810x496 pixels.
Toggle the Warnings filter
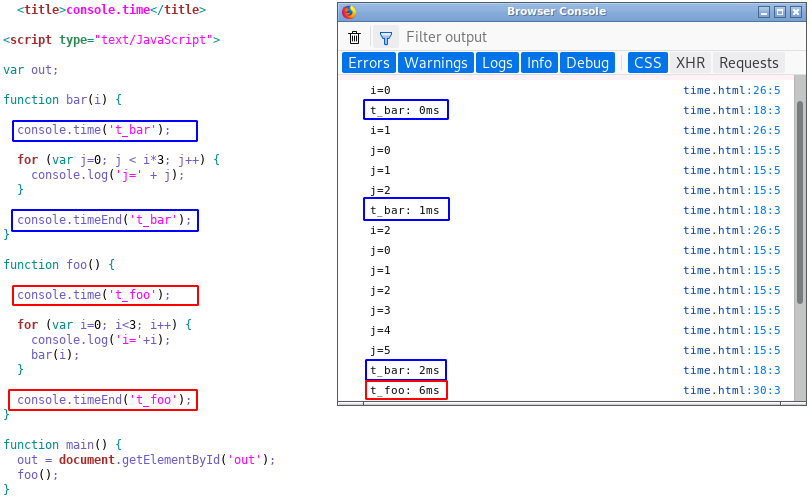pyautogui.click(x=435, y=63)
